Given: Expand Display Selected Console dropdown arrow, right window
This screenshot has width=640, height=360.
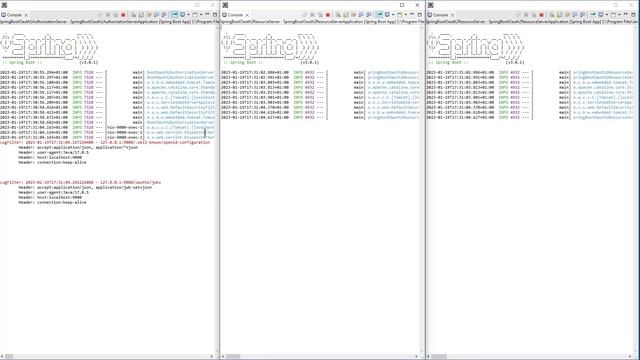Looking at the screenshot, I should (607, 15).
